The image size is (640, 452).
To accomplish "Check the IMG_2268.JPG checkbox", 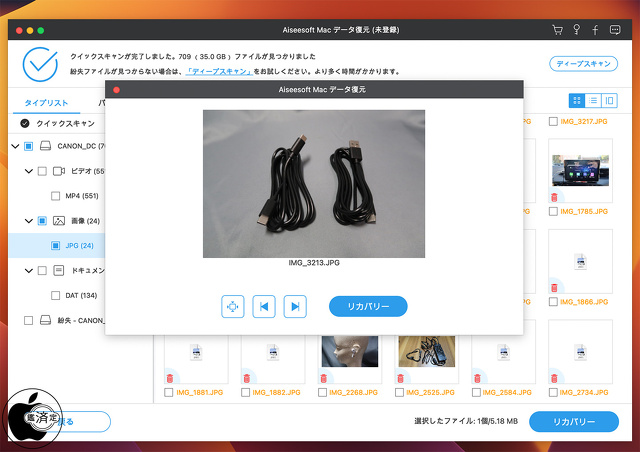I will [x=322, y=392].
